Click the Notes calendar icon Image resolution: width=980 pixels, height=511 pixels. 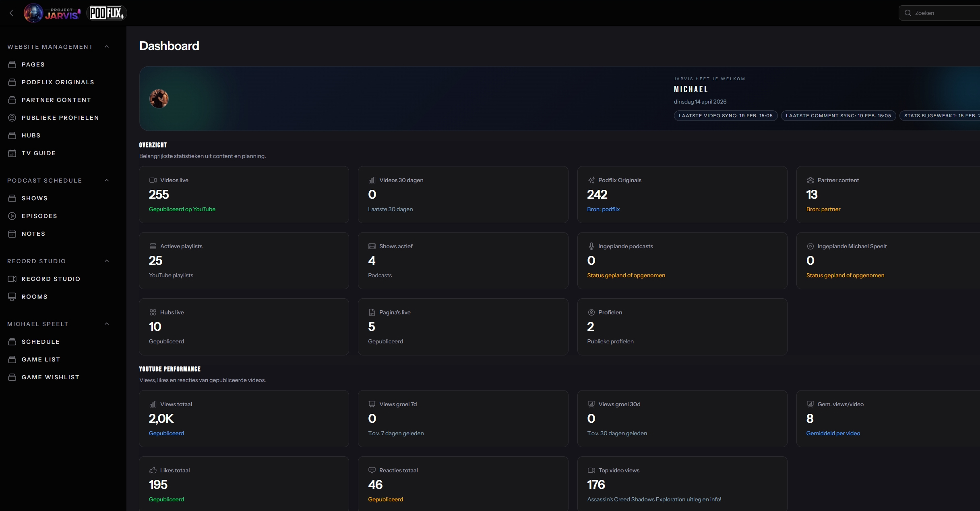(12, 234)
